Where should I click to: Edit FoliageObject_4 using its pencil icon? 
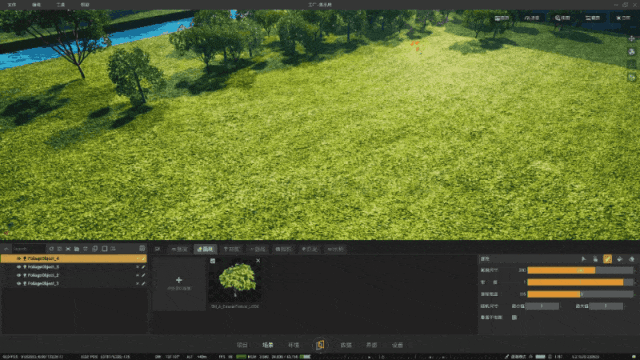pos(143,258)
